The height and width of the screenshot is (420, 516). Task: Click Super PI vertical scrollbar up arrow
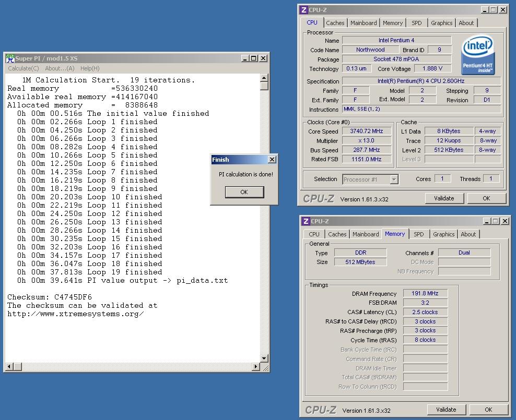click(x=264, y=78)
